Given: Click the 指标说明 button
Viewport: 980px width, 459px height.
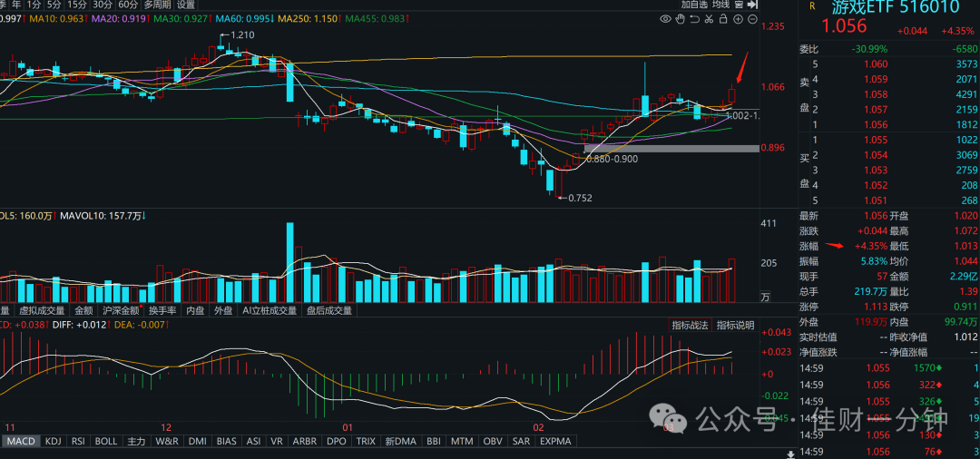Looking at the screenshot, I should [735, 326].
